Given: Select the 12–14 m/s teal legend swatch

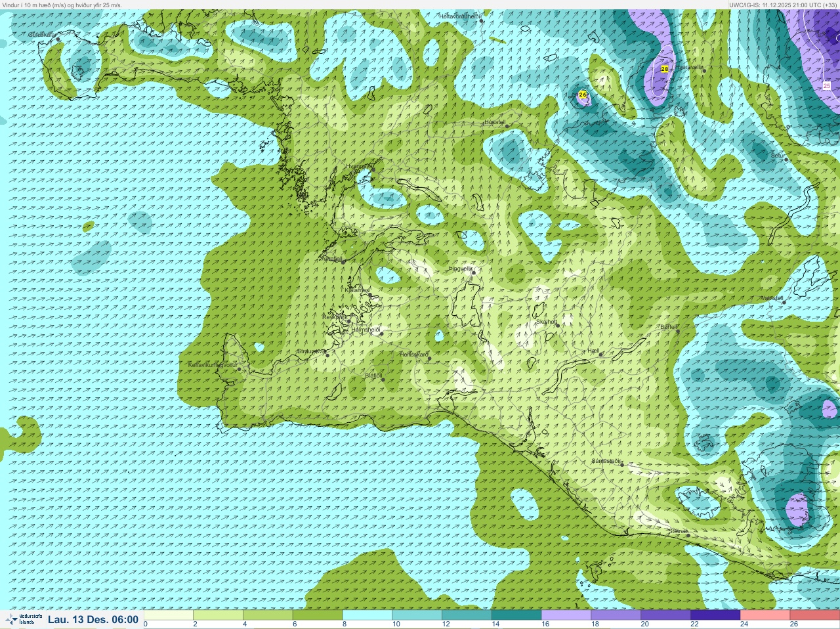Looking at the screenshot, I should (x=467, y=615).
